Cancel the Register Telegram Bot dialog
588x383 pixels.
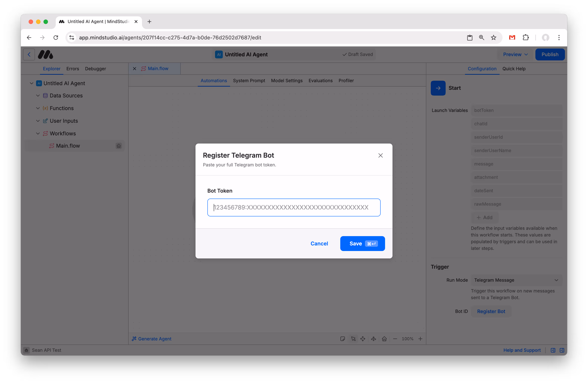319,243
